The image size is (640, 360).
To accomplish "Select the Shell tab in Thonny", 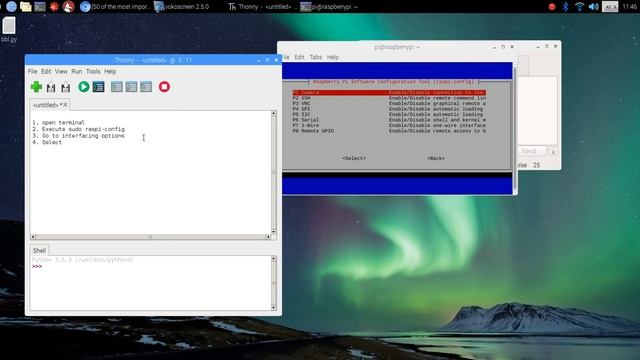I will [39, 251].
